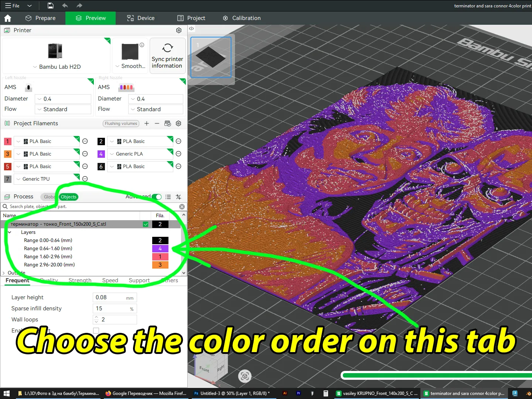Open Project Filaments settings gear

pyautogui.click(x=178, y=123)
